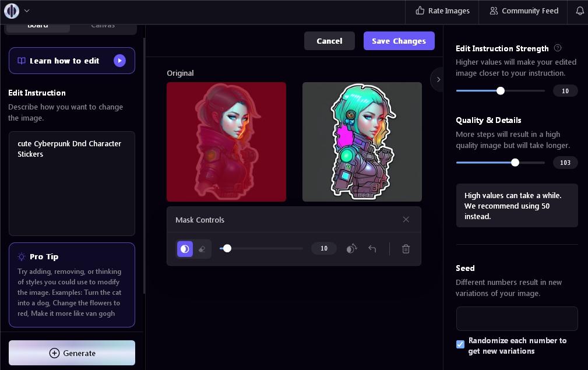Click the invert mask icon

tap(351, 249)
